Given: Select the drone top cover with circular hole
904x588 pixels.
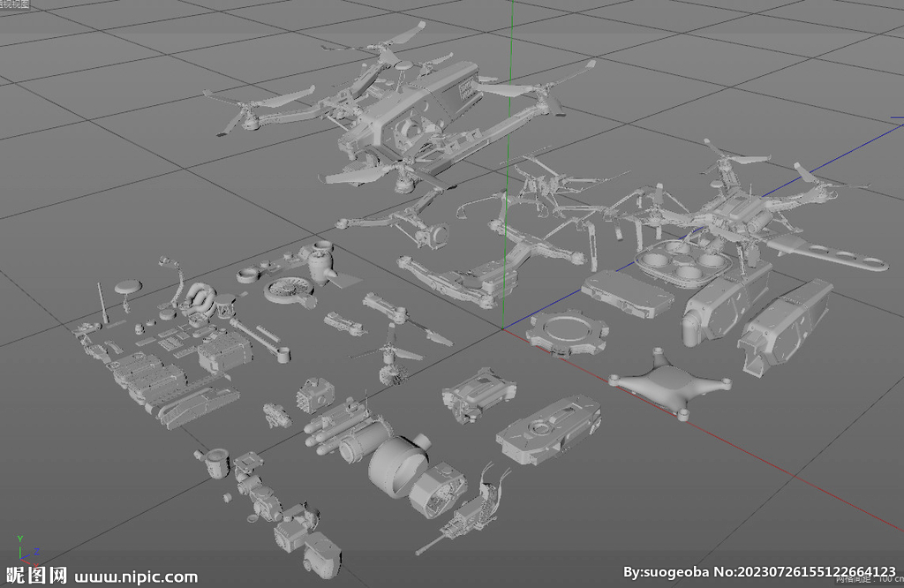Looking at the screenshot, I should 549,430.
